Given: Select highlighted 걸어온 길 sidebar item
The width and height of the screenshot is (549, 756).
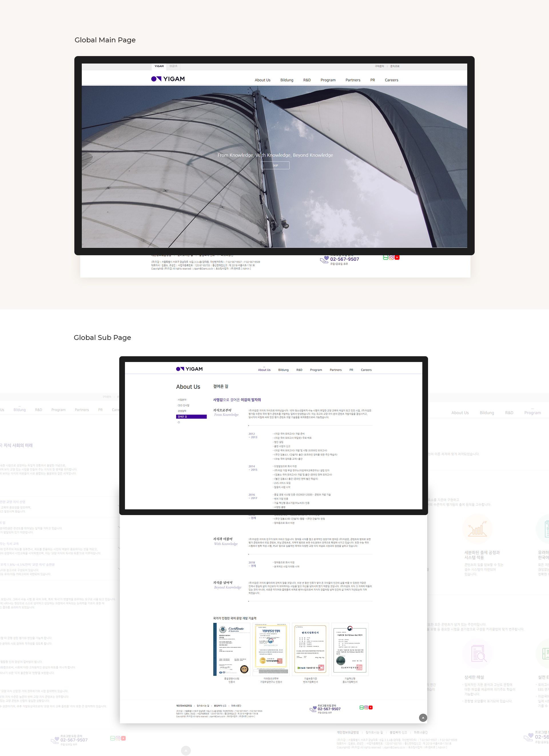Looking at the screenshot, I should 191,417.
